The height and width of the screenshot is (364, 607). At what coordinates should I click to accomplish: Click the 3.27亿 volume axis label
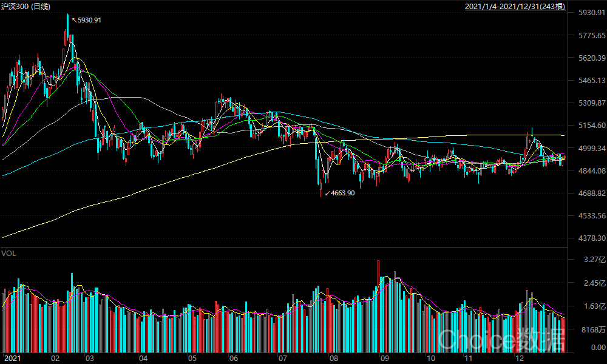pos(594,260)
